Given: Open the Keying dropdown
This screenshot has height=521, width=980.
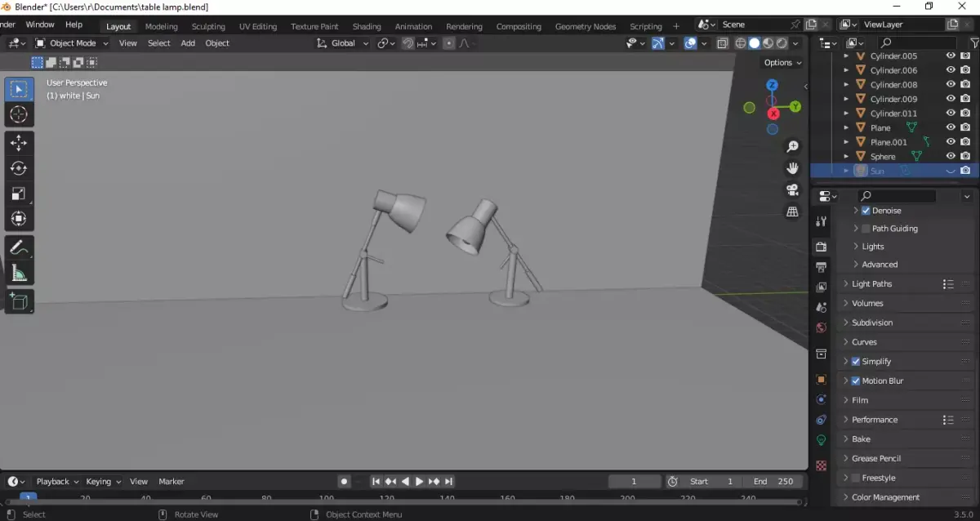Looking at the screenshot, I should pos(104,482).
